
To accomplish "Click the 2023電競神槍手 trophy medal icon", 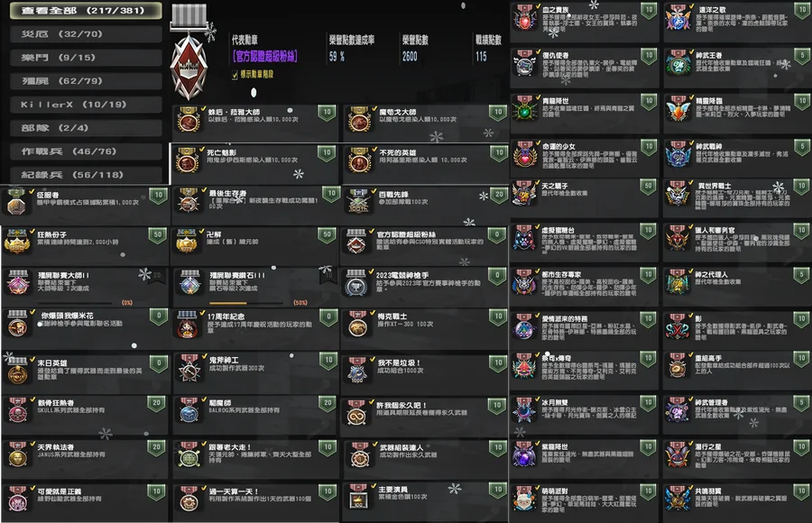I will [356, 283].
